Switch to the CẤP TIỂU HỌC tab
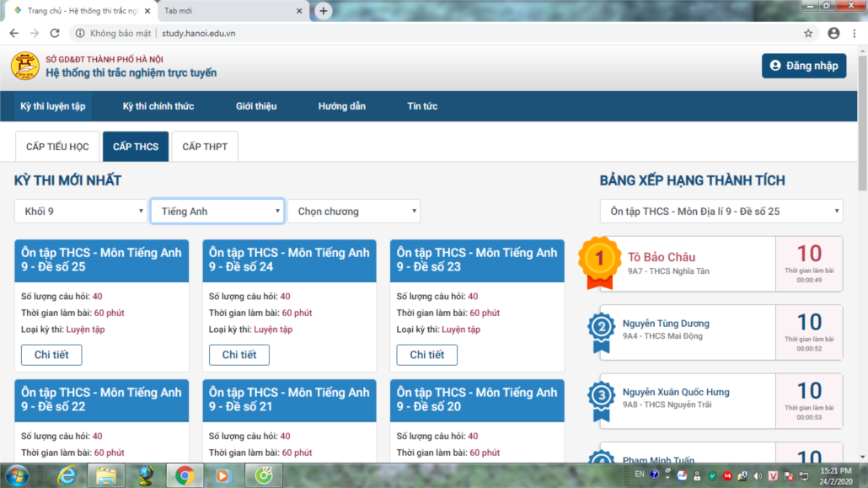 [x=57, y=147]
